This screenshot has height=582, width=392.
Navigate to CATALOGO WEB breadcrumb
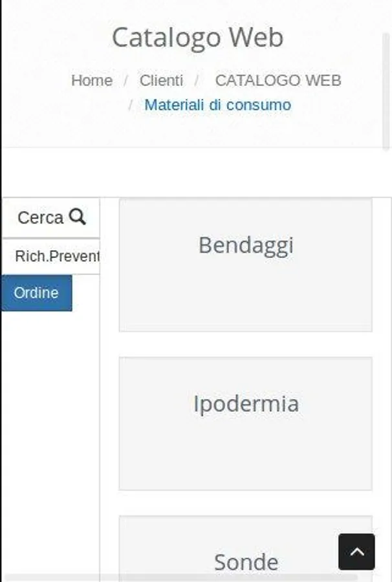(x=278, y=81)
